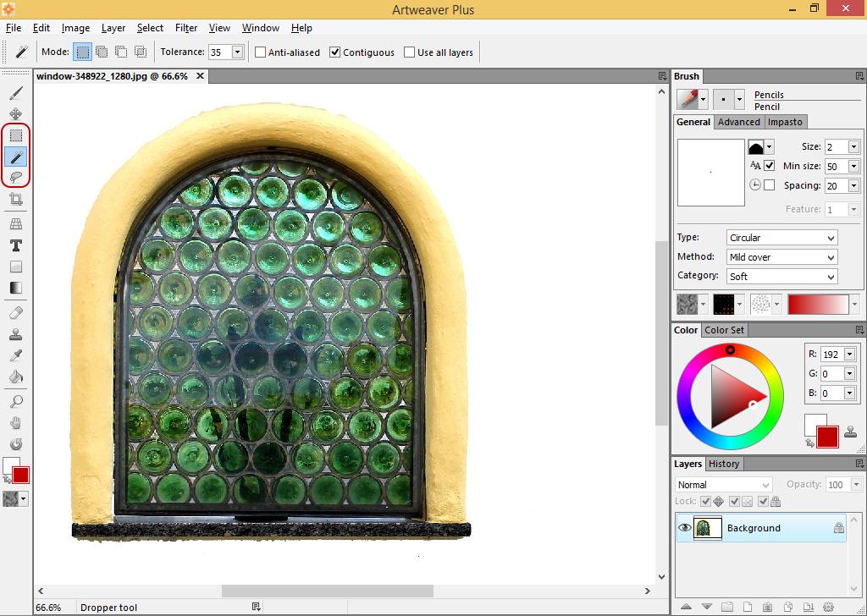Click the red foreground color swatch in Color panel
The height and width of the screenshot is (616, 867).
(x=826, y=437)
